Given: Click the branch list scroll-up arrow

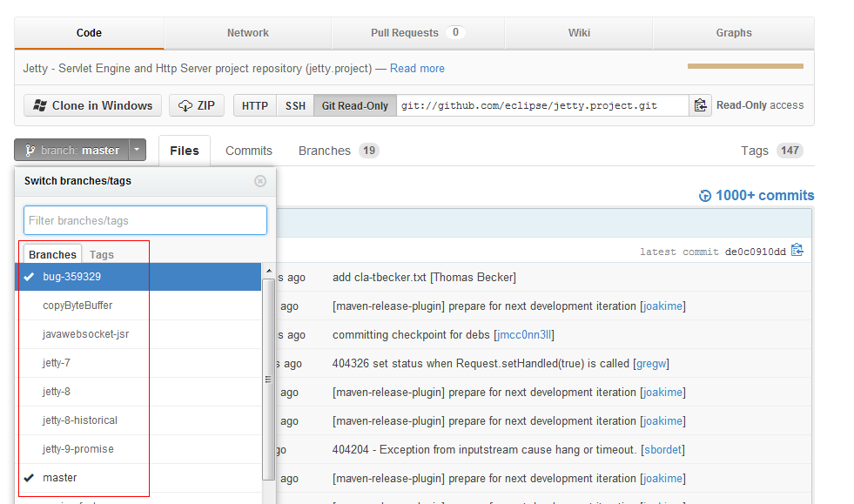Looking at the screenshot, I should pyautogui.click(x=268, y=271).
